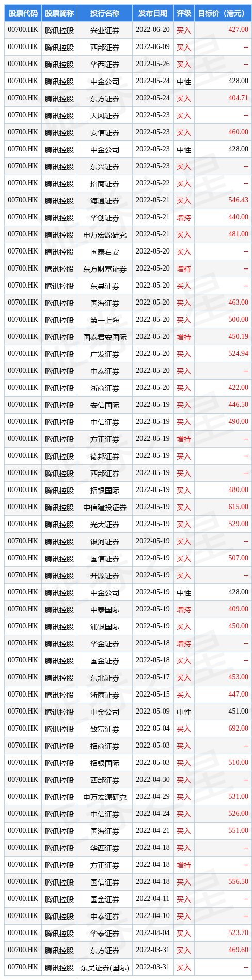Click 海通证券 bank name
252x980 pixels.
[105, 201]
